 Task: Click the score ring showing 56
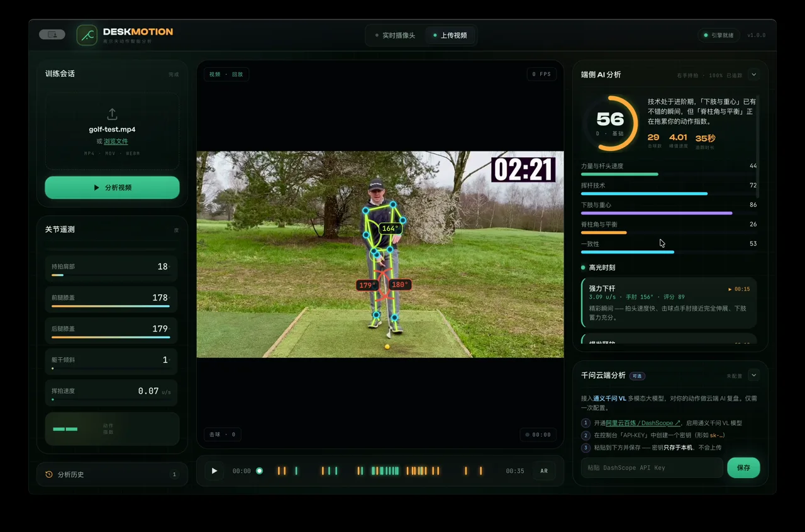point(609,123)
